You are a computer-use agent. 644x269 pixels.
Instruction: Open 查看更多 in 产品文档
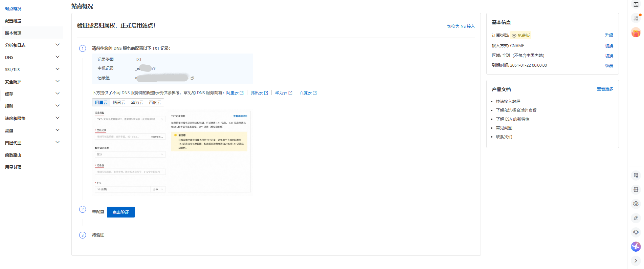(x=605, y=89)
